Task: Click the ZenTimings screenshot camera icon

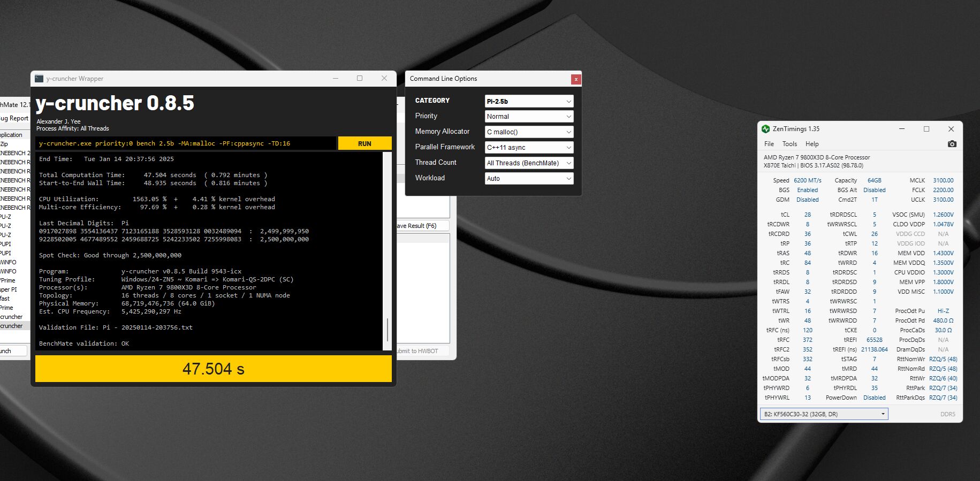Action: click(x=952, y=144)
